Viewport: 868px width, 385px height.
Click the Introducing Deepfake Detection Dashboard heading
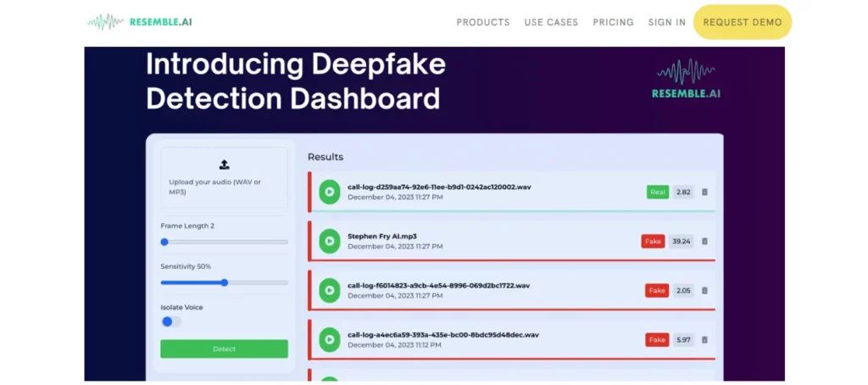click(296, 81)
